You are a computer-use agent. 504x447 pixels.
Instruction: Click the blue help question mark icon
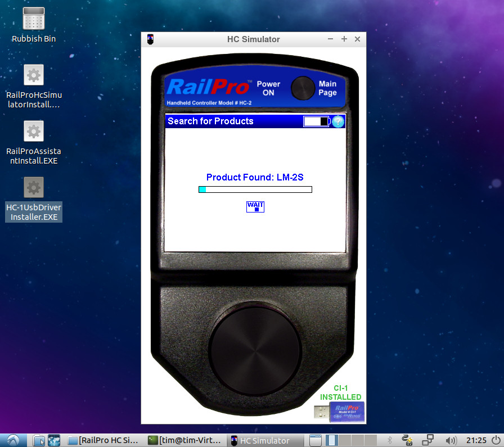pos(337,121)
